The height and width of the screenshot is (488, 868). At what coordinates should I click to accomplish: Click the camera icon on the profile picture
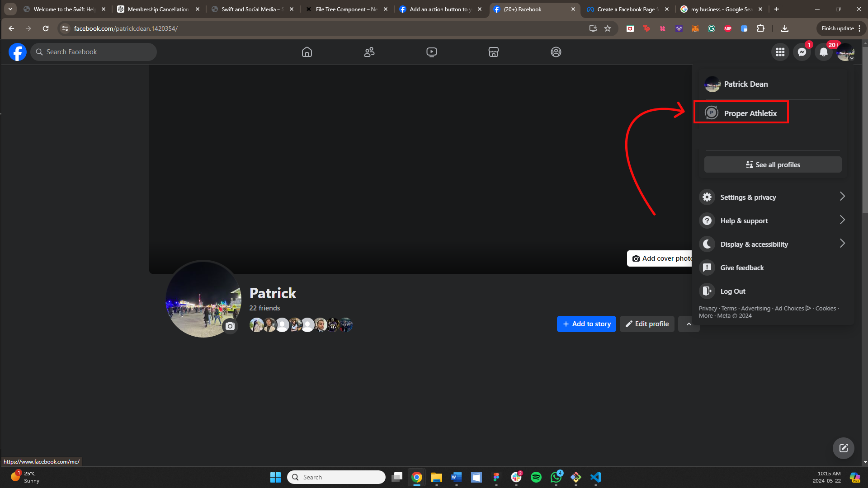(x=230, y=326)
